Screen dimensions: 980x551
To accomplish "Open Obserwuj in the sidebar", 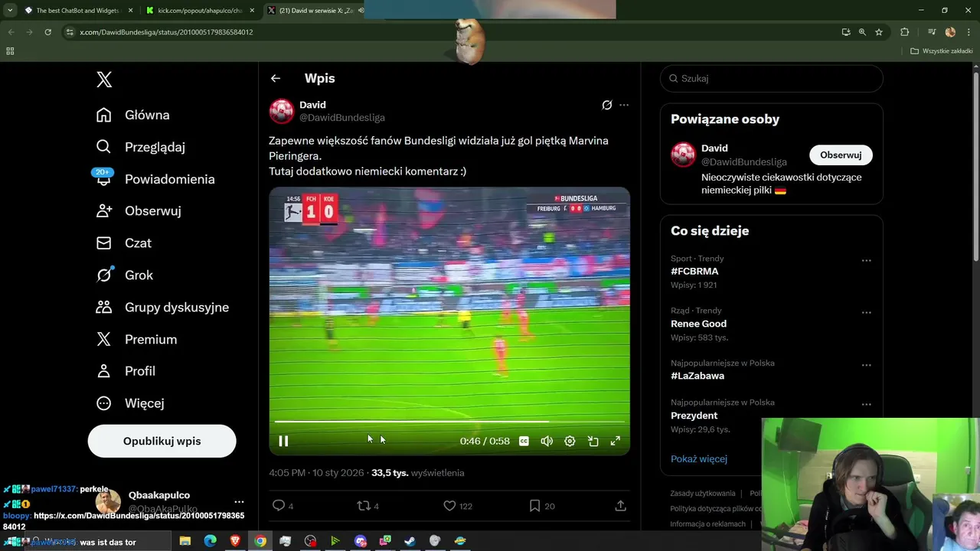I will click(139, 210).
